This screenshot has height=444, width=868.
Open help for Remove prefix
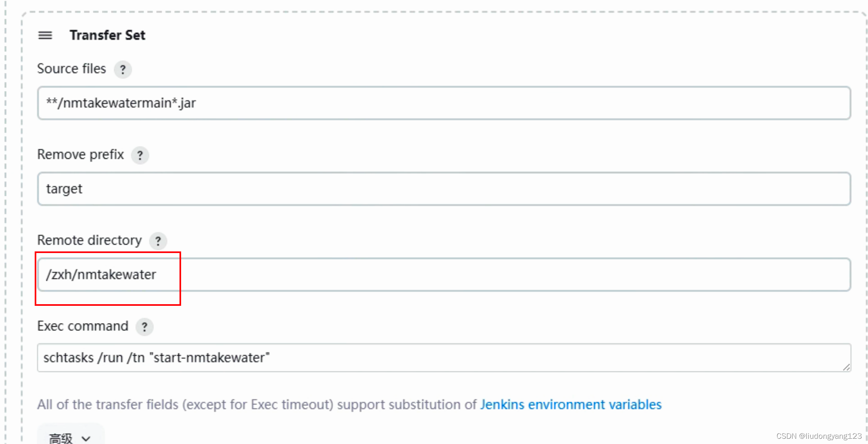tap(140, 155)
